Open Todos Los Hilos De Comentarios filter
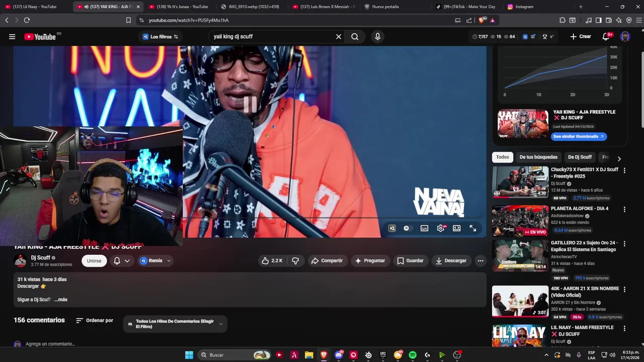Screen dimensions: 644x362 175,324
